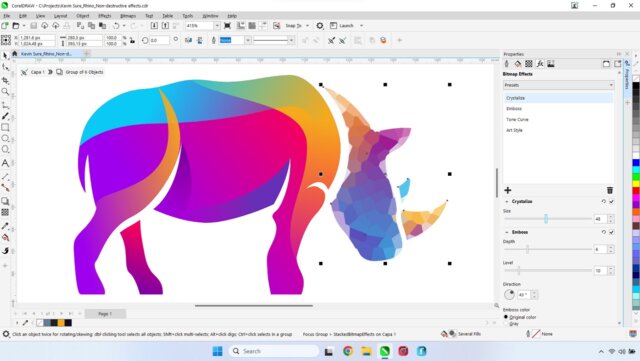Screen dimensions: 640x361
Task: Select the Interactive Fill bucket tool
Action: (5, 238)
